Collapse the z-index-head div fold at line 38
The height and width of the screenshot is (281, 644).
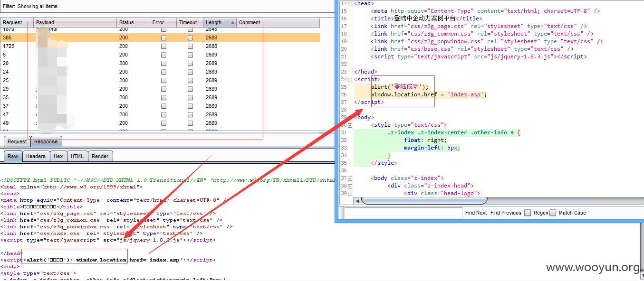[x=350, y=186]
